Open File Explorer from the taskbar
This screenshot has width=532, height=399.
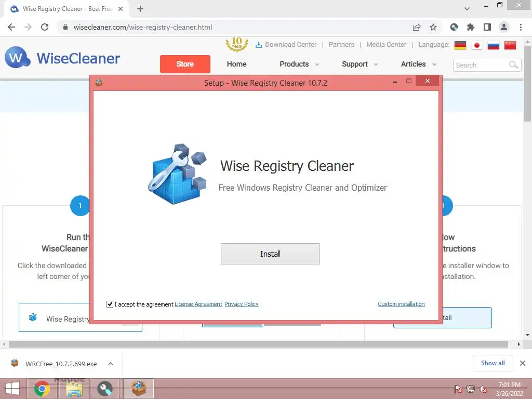click(x=74, y=389)
